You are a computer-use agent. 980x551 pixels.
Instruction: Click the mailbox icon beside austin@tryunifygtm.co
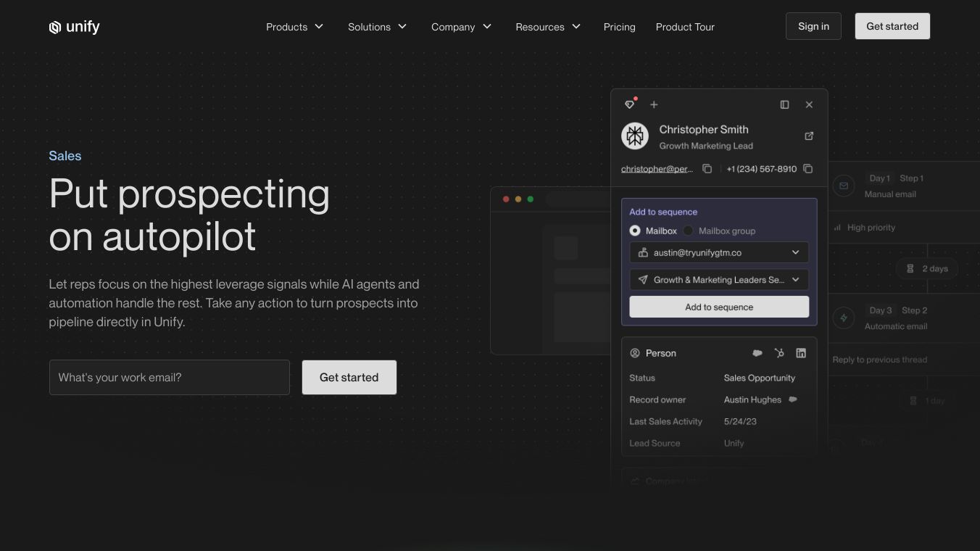(x=643, y=252)
